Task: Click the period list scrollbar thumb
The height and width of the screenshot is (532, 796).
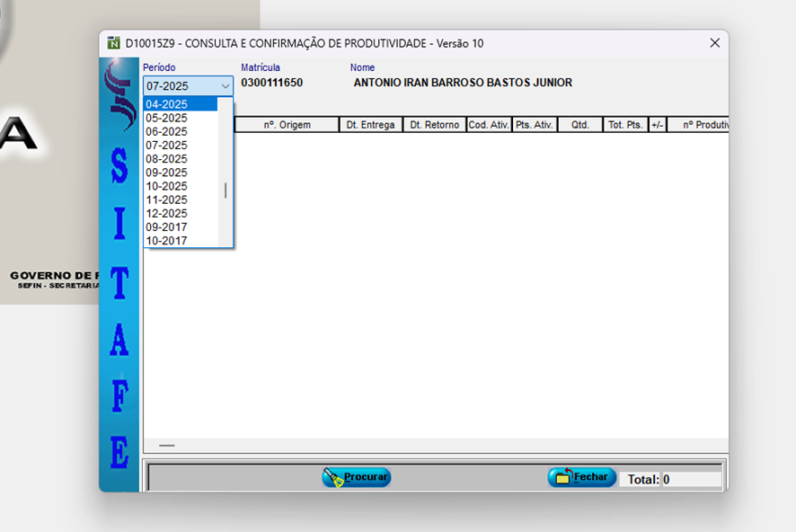Action: point(226,191)
